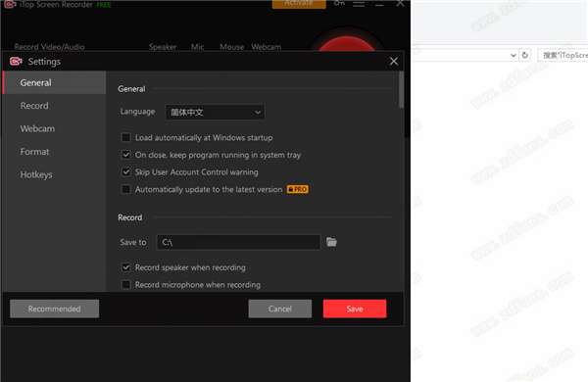
Task: Open the Hotkeys settings tab
Action: click(54, 174)
